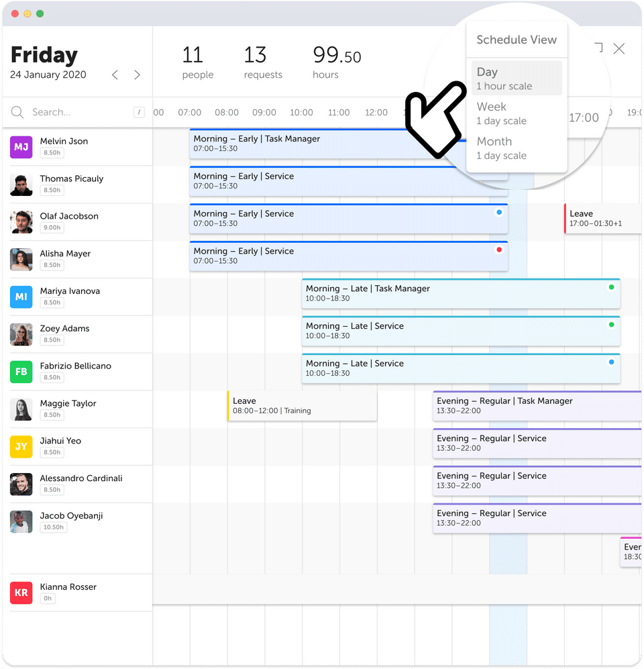
Task: Click Kianna Rosser's KR avatar
Action: tap(21, 593)
